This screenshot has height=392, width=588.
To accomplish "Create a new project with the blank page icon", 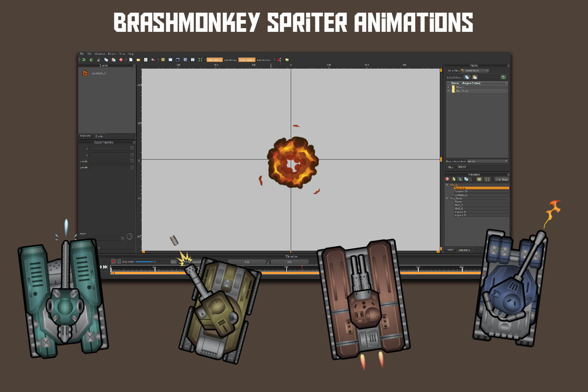I will [x=131, y=60].
